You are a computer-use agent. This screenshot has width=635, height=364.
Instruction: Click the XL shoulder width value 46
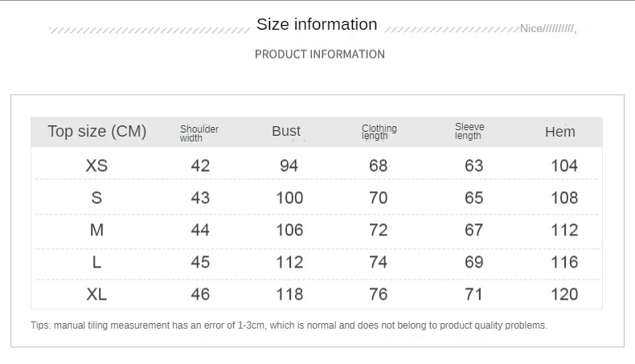(x=200, y=294)
